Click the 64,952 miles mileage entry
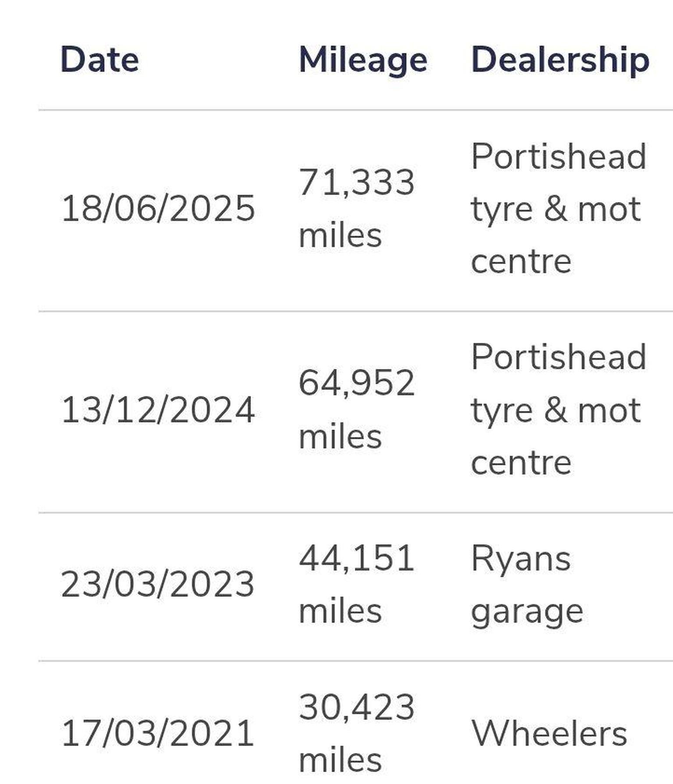Image resolution: width=673 pixels, height=784 pixels. click(356, 409)
